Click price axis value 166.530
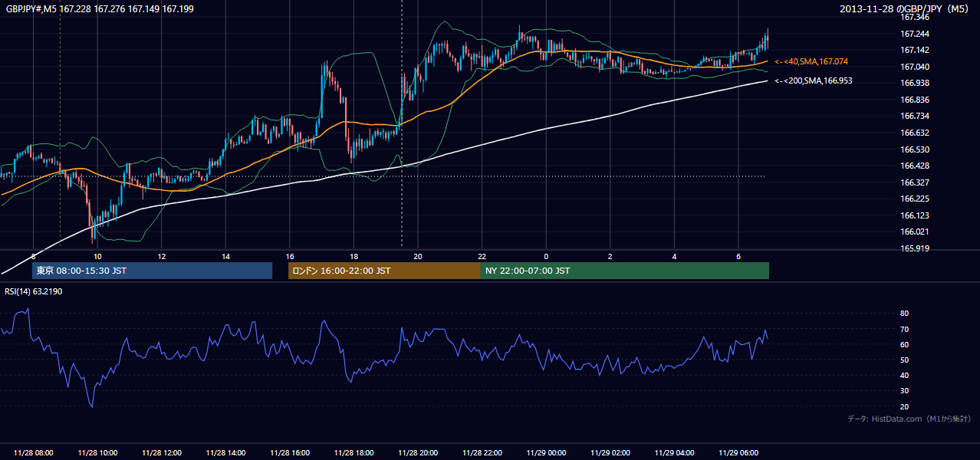The height and width of the screenshot is (460, 980). click(915, 149)
